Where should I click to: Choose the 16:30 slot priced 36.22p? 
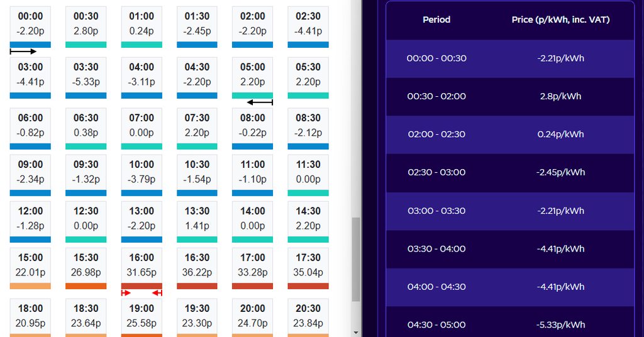click(197, 265)
